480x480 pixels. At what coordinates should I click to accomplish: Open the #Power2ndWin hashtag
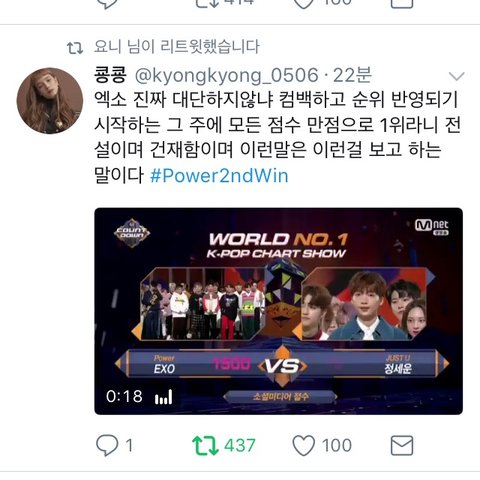point(219,175)
